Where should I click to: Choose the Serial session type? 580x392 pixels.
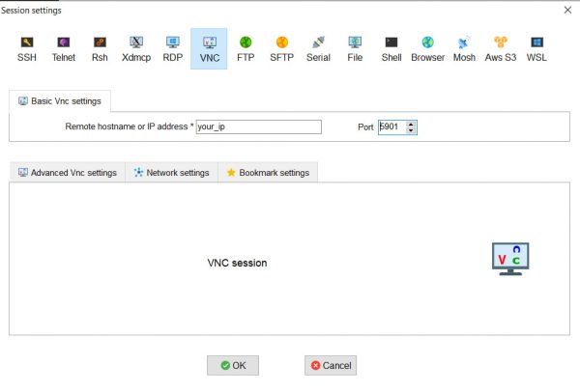pyautogui.click(x=318, y=49)
